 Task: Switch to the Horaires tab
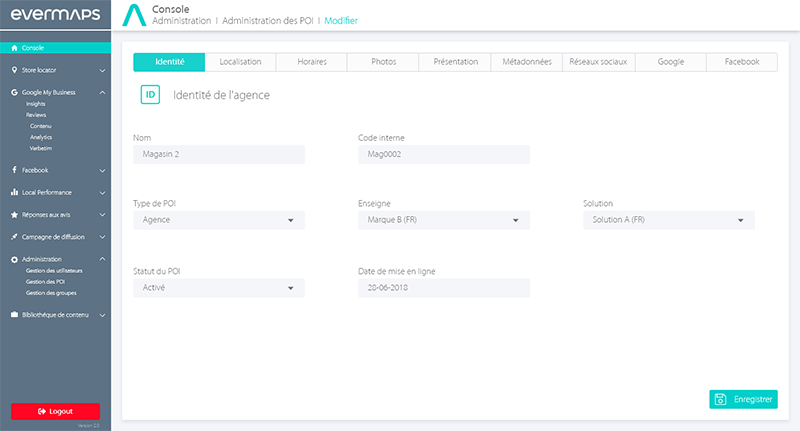point(311,62)
